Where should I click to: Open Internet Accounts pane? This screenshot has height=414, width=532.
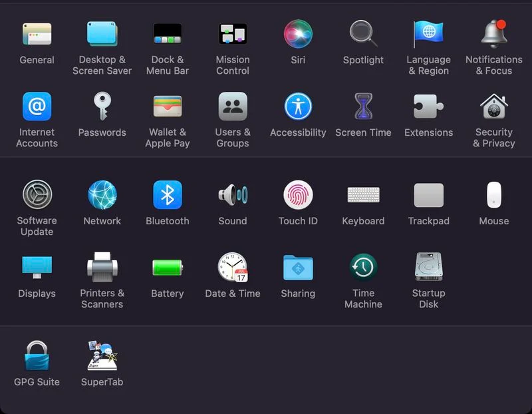tap(37, 106)
